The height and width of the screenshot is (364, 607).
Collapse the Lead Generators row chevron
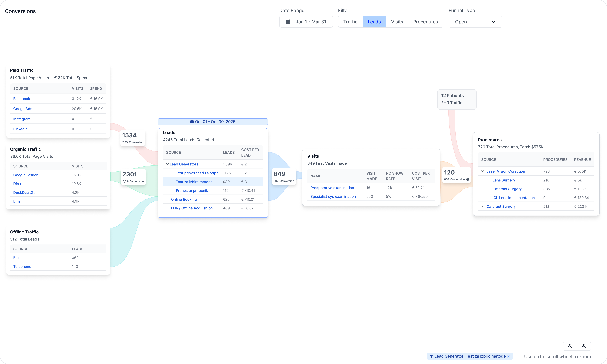click(x=167, y=164)
